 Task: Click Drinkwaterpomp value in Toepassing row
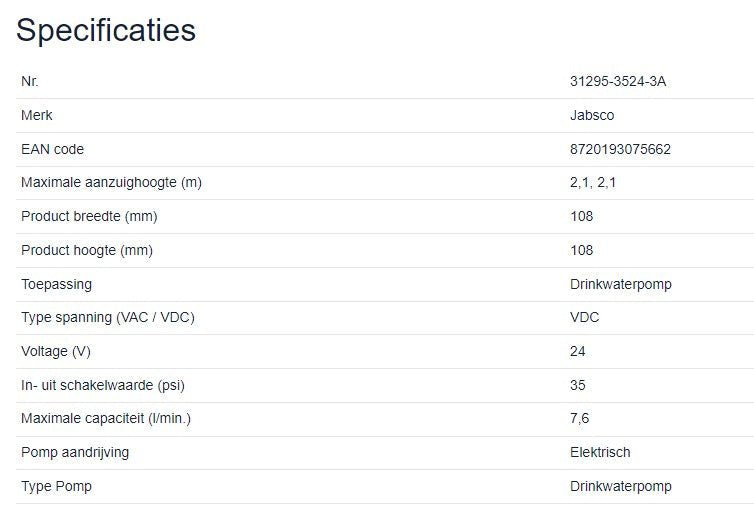pos(620,284)
